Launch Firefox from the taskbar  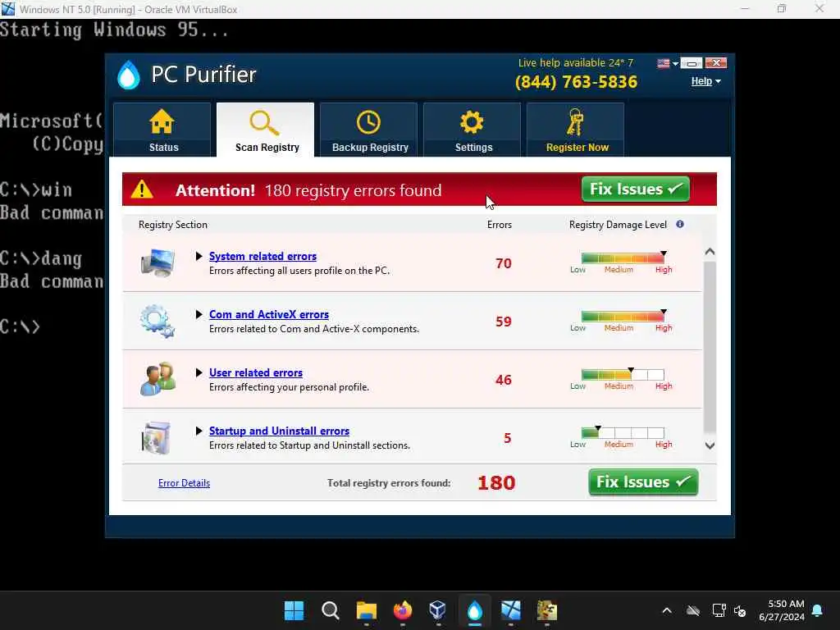coord(402,610)
